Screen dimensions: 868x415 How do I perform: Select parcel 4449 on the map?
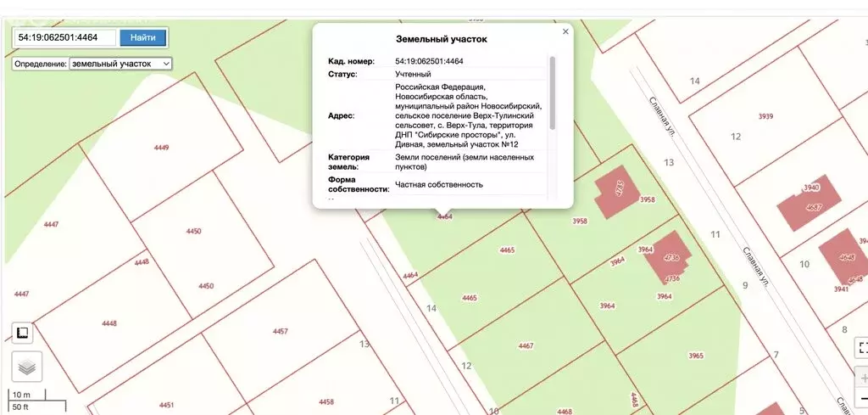click(161, 148)
